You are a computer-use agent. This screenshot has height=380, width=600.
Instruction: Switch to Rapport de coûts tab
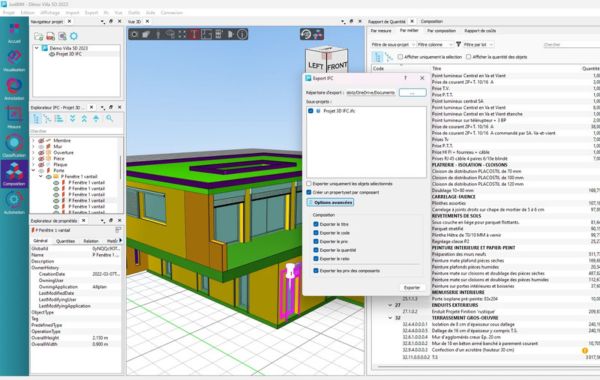pyautogui.click(x=480, y=31)
